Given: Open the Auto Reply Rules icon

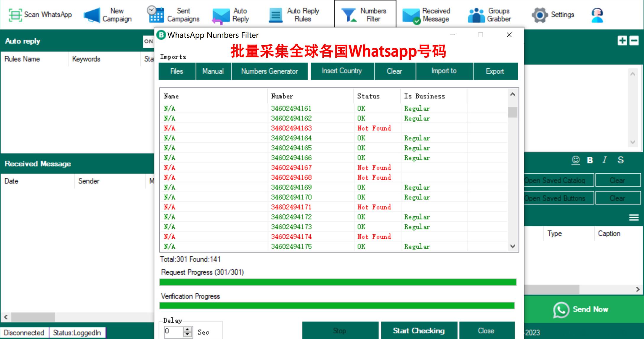Looking at the screenshot, I should pos(276,15).
